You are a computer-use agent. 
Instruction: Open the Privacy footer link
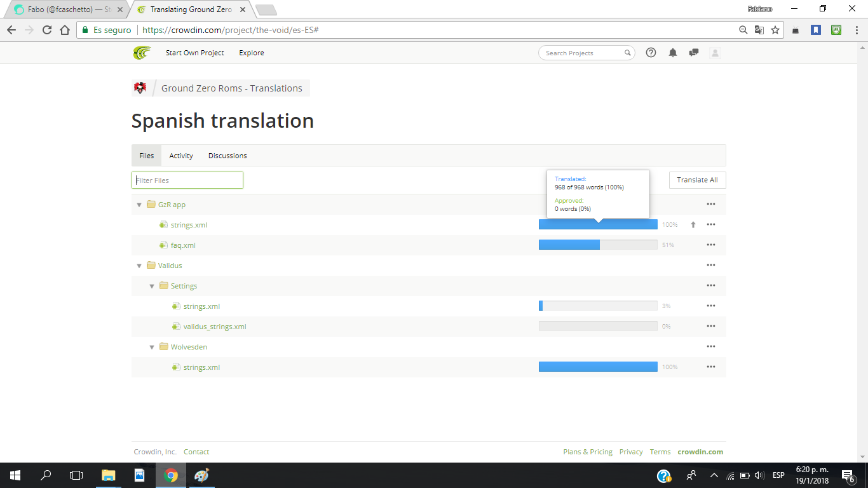tap(631, 452)
